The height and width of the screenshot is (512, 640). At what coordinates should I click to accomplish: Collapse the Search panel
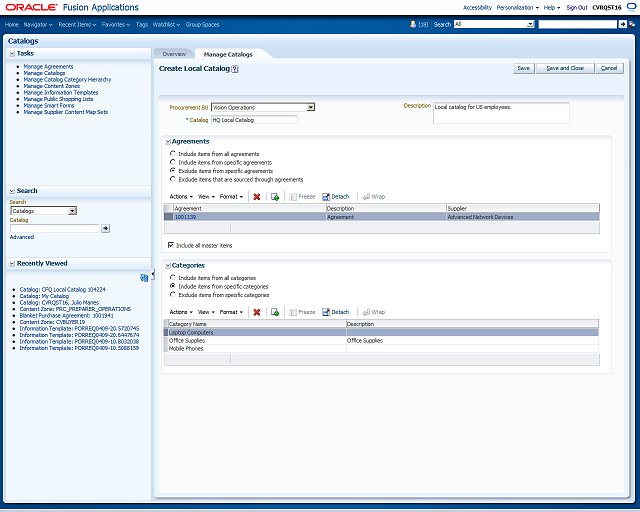pyautogui.click(x=12, y=191)
